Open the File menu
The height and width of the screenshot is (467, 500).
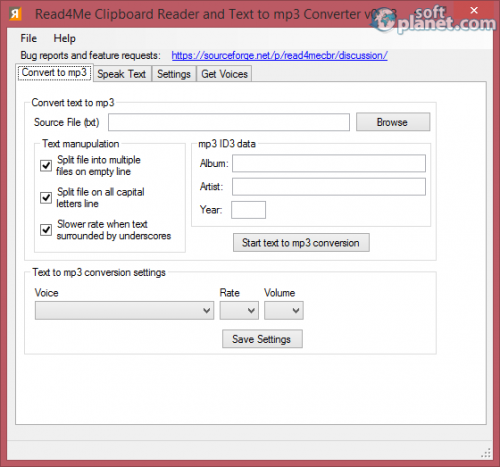(29, 38)
